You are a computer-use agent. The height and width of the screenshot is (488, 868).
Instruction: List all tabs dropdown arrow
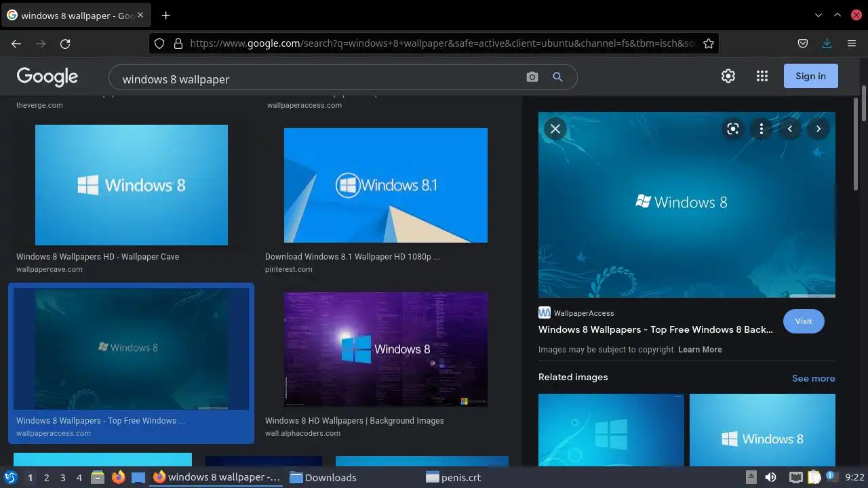point(818,15)
